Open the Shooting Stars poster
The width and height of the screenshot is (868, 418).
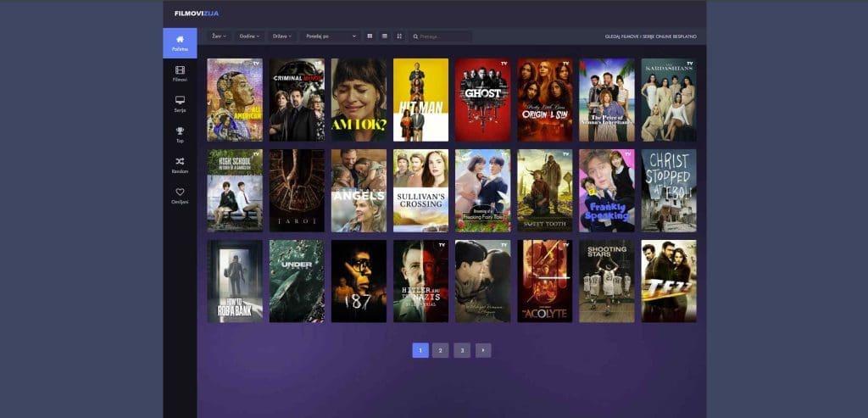point(607,281)
